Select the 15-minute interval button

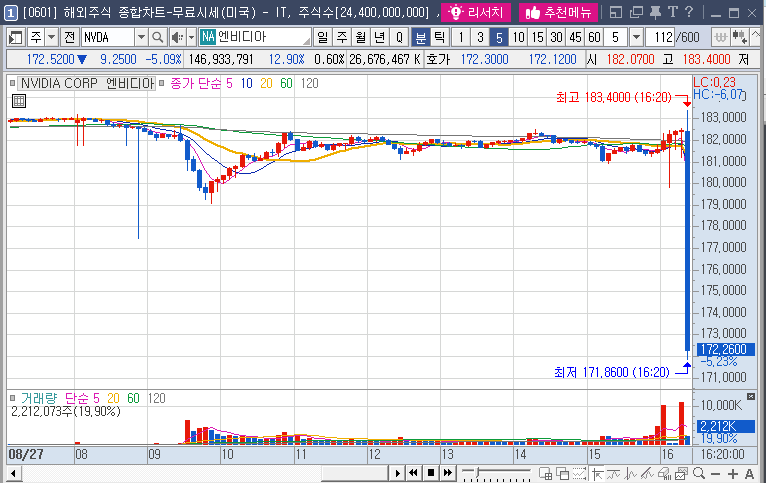click(537, 37)
